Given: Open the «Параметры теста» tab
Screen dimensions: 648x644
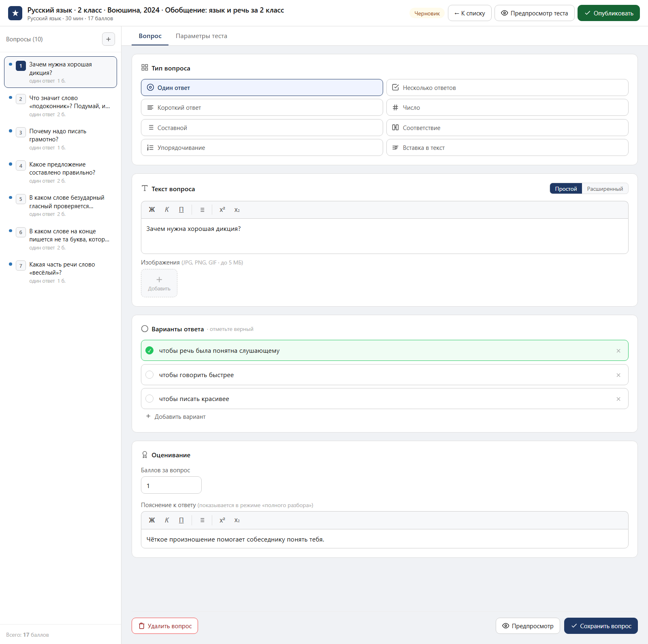Looking at the screenshot, I should [201, 36].
